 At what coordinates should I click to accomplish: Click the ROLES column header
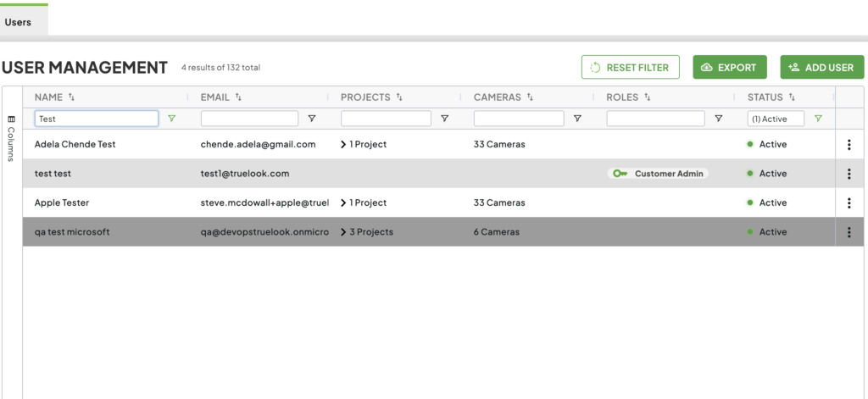click(x=623, y=97)
